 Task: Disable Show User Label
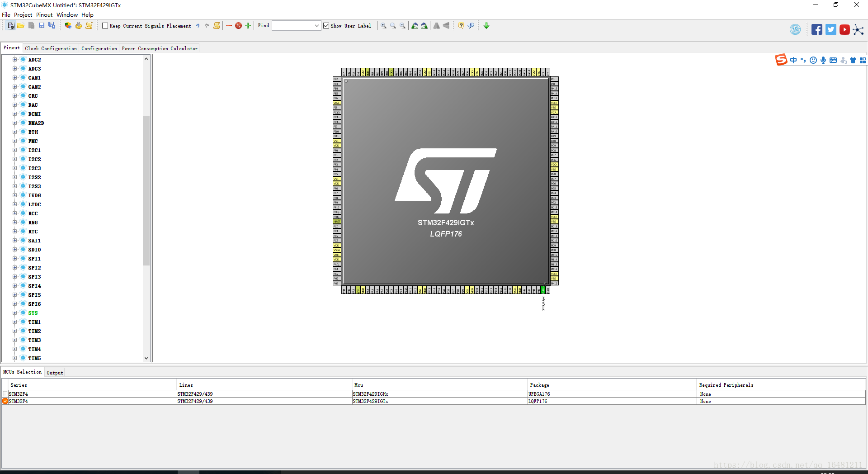(x=326, y=26)
